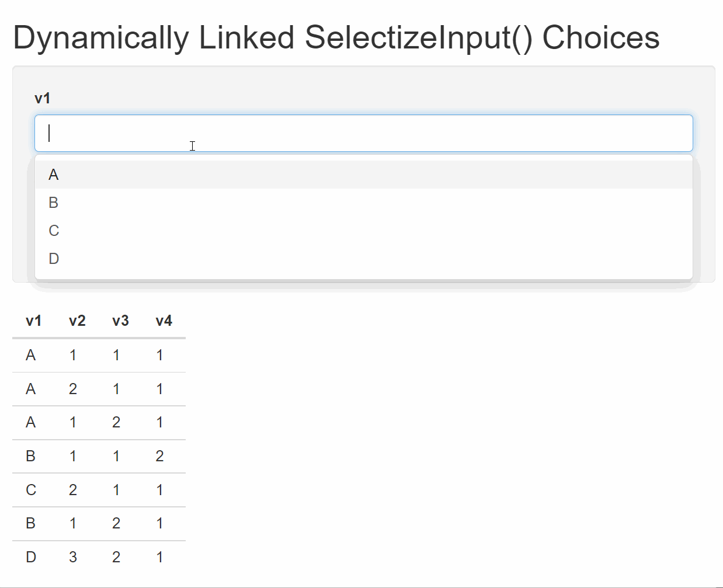
Task: Click the v1 selectize input field
Action: point(362,133)
